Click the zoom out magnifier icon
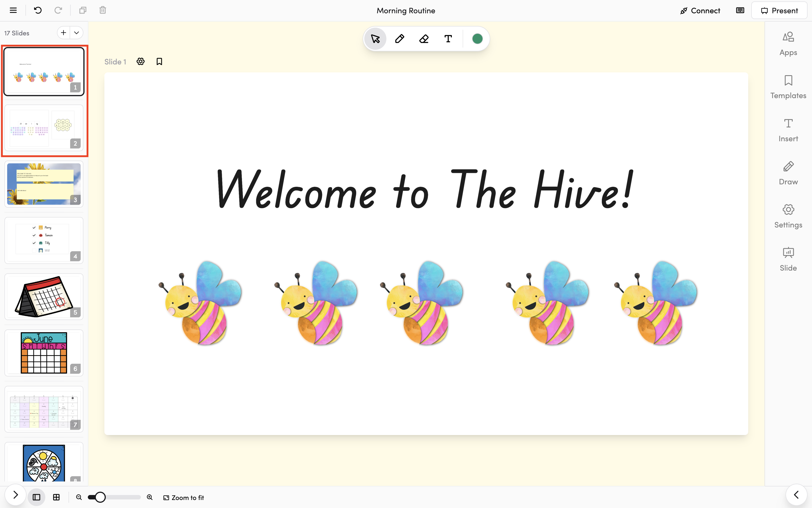This screenshot has height=508, width=812. [x=79, y=497]
